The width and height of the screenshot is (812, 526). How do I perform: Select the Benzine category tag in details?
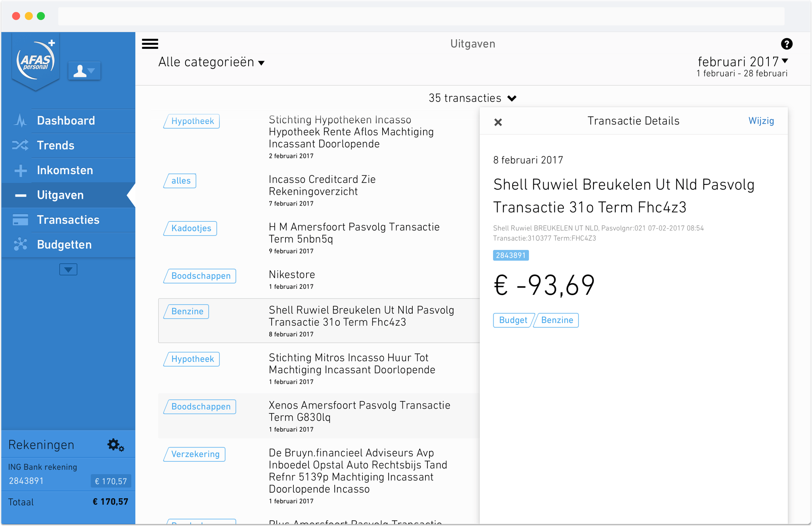556,320
